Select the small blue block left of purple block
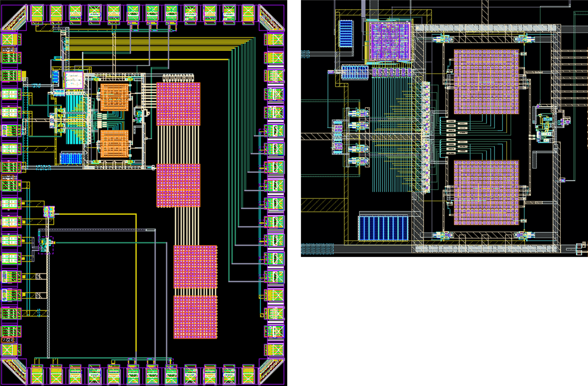Image resolution: width=588 pixels, height=386 pixels. coord(345,34)
